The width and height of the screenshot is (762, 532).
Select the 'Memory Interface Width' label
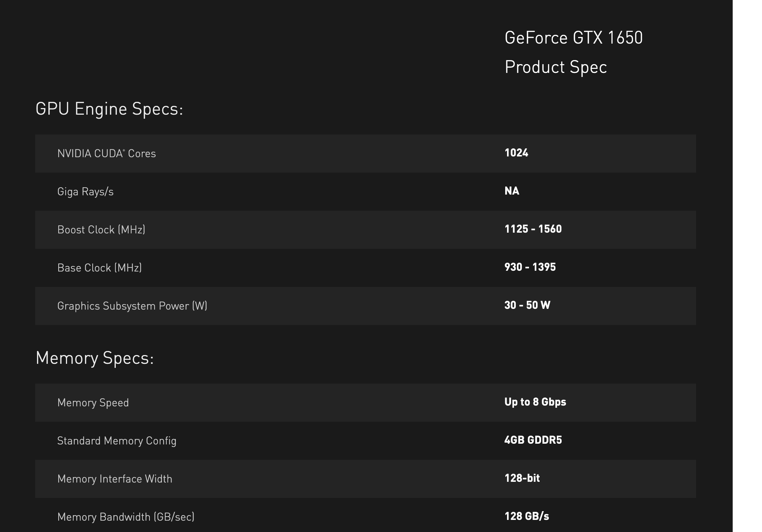click(x=115, y=479)
